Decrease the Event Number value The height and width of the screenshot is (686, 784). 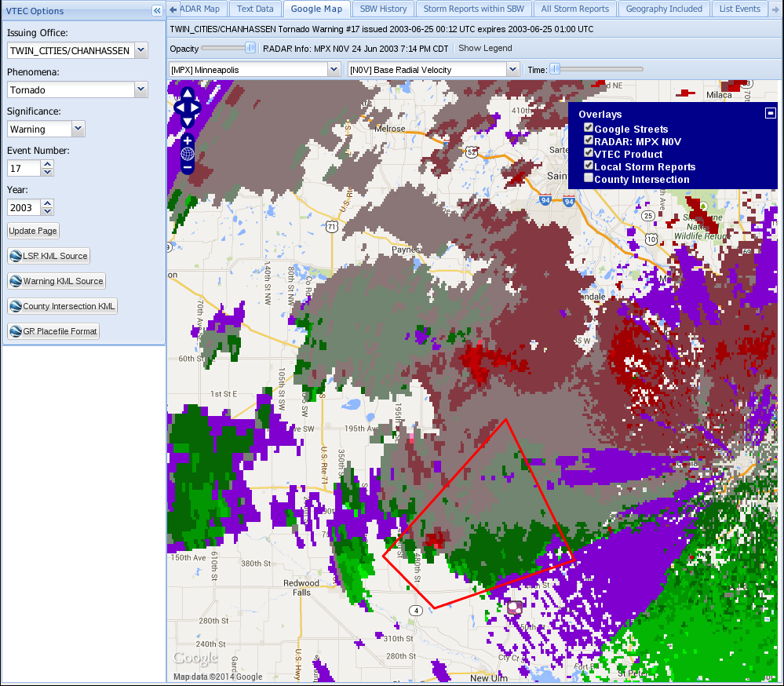(x=48, y=172)
